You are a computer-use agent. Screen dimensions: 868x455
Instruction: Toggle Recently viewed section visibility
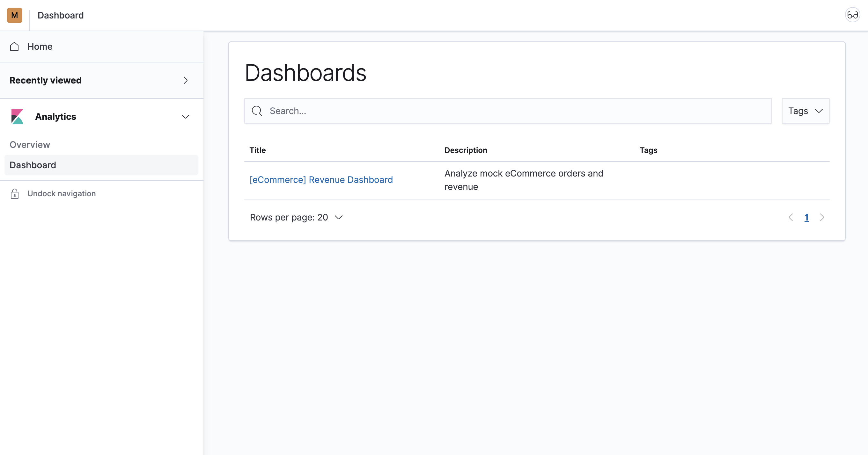click(185, 80)
